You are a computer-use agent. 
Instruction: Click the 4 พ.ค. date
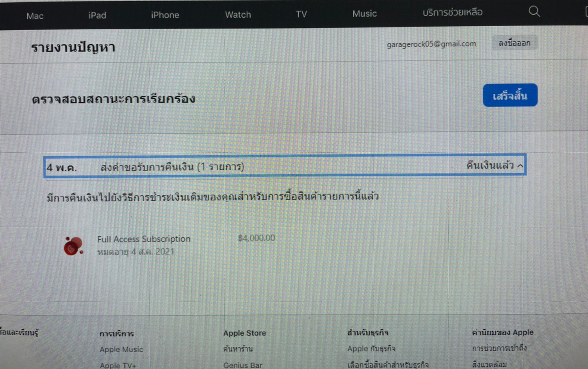pos(62,167)
